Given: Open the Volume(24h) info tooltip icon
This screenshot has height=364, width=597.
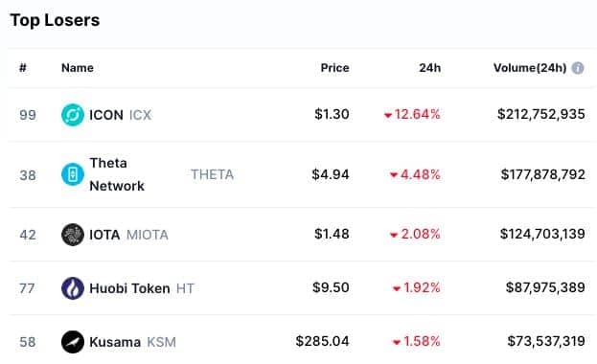Looking at the screenshot, I should 578,68.
